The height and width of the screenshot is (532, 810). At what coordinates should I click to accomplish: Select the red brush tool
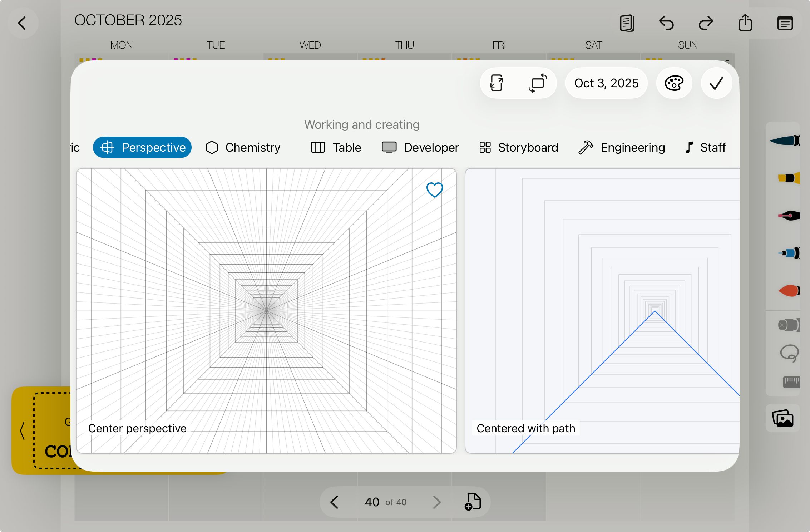[789, 291]
